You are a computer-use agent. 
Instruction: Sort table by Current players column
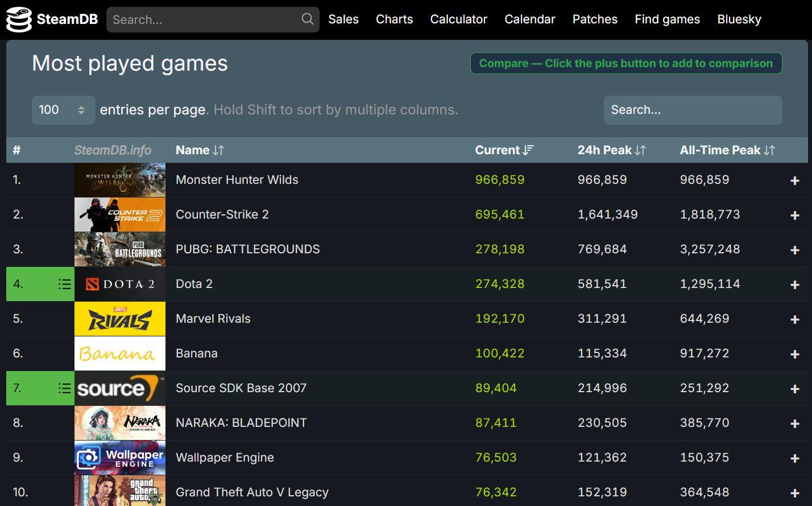pyautogui.click(x=504, y=150)
